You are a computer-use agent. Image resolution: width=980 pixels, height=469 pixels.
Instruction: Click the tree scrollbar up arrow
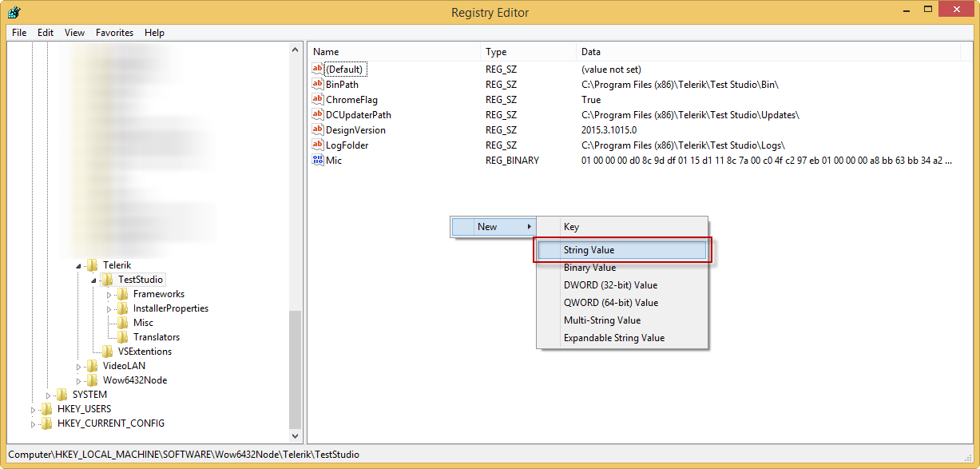(x=296, y=50)
